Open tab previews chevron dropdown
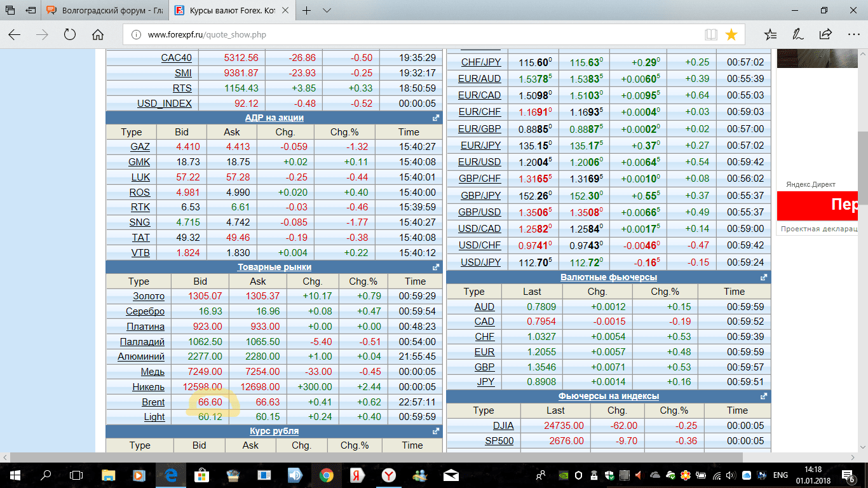The height and width of the screenshot is (488, 868). (327, 11)
